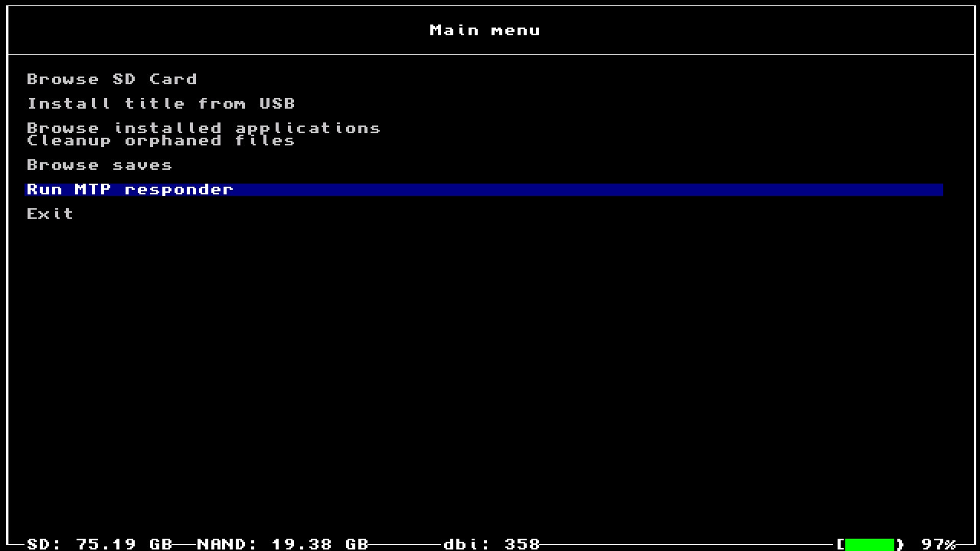Click the green battery level indicator
The height and width of the screenshot is (551, 980).
[x=870, y=545]
